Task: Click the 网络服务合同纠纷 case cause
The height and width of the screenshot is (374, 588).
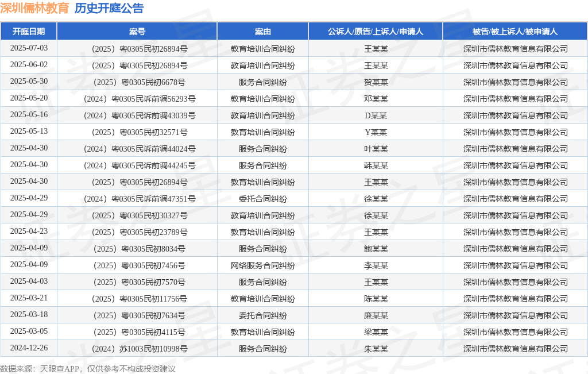Action: click(x=262, y=265)
